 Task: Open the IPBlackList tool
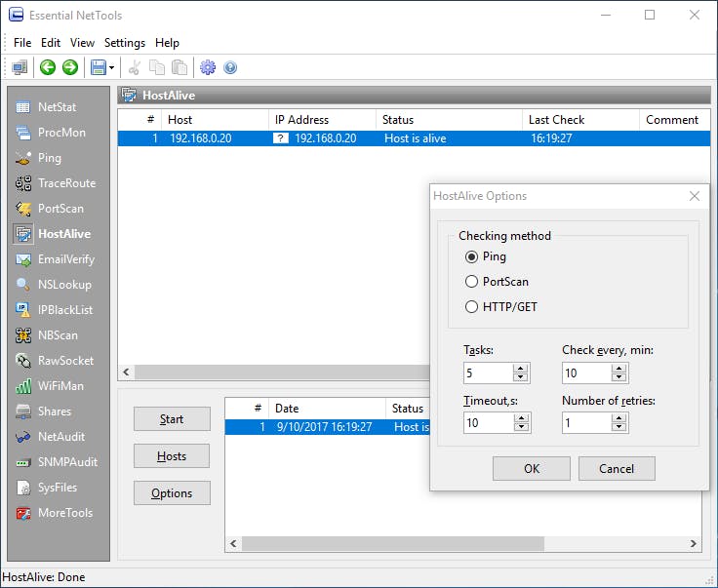[54, 310]
